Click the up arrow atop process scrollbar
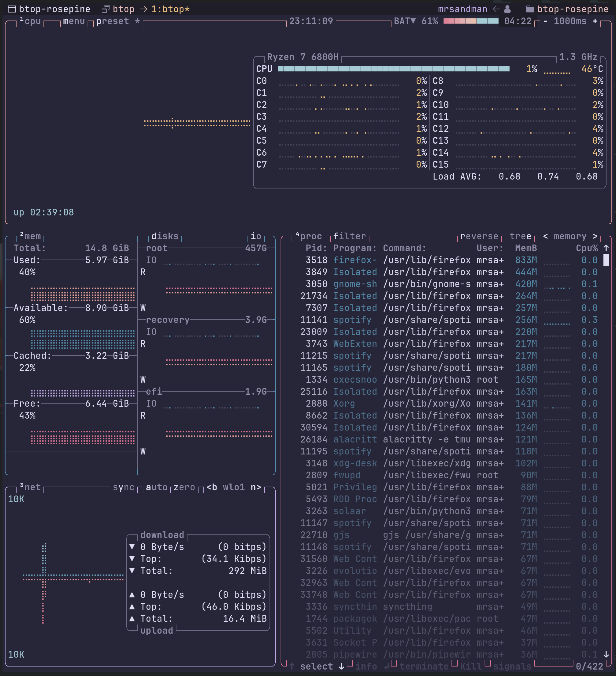Screen dimensions: 616x676 tap(606, 248)
